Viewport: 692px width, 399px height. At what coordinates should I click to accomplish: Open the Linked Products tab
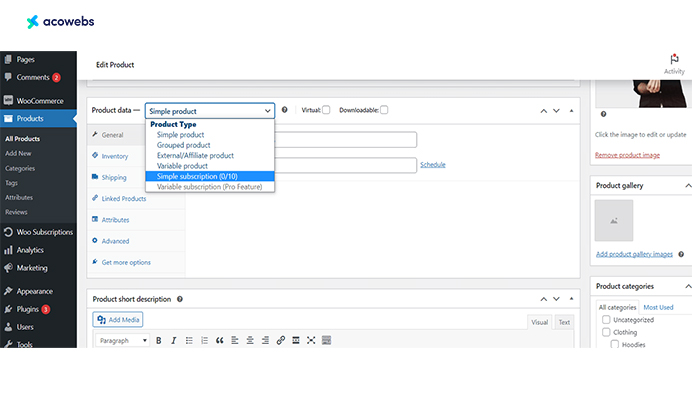(123, 198)
